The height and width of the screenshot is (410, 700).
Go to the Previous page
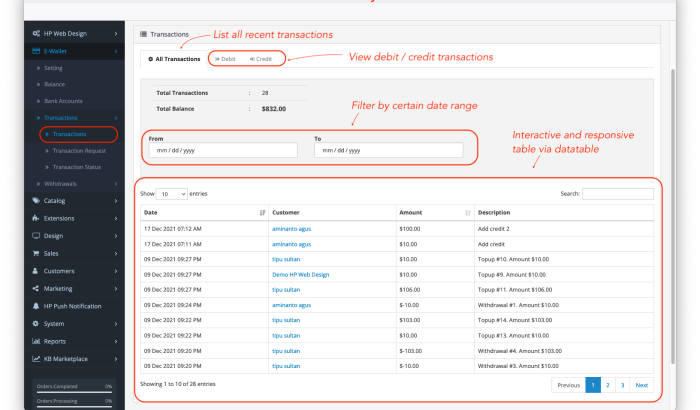(568, 385)
